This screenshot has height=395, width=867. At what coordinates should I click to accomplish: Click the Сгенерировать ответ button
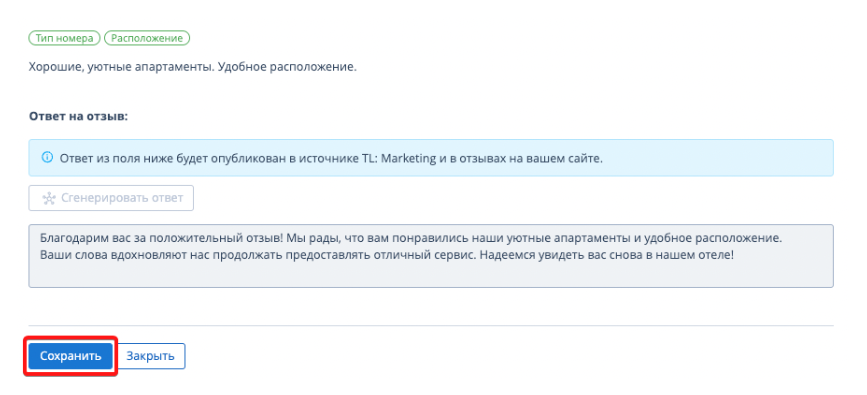111,198
